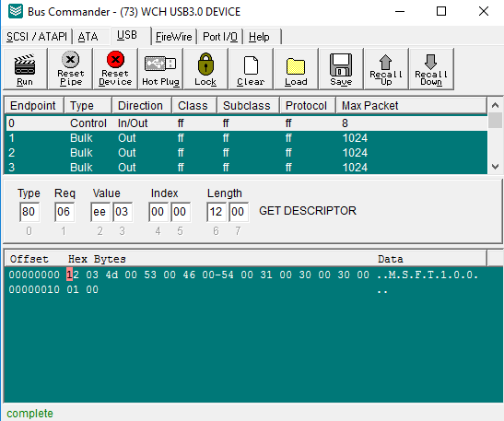Viewport: 504px width, 421px height.
Task: Click the Reset Pipe icon
Action: pos(70,60)
